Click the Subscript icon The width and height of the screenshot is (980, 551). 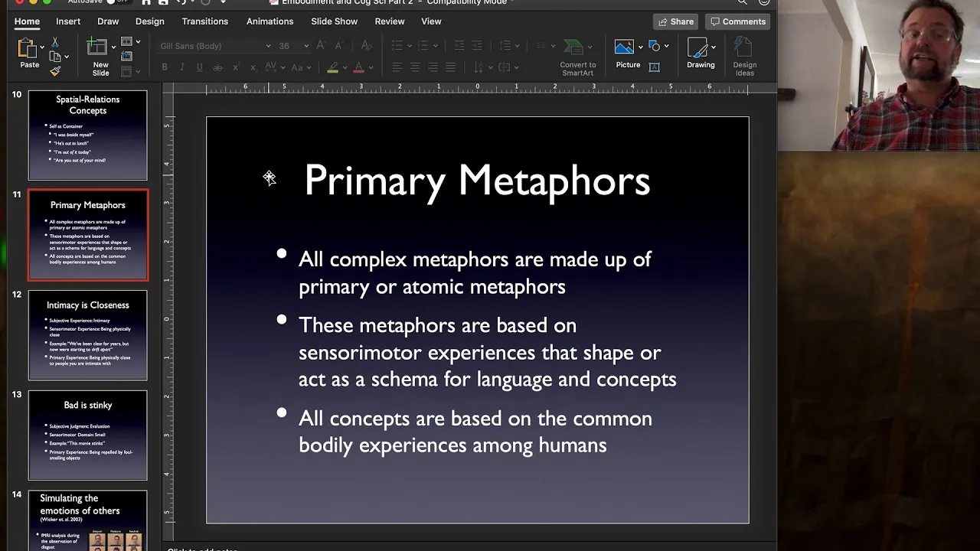(x=253, y=67)
